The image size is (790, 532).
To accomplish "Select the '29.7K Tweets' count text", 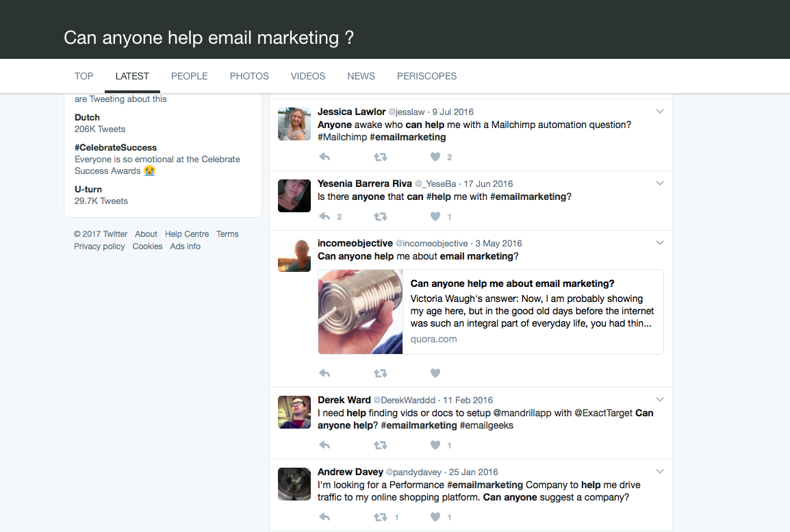I will point(101,201).
